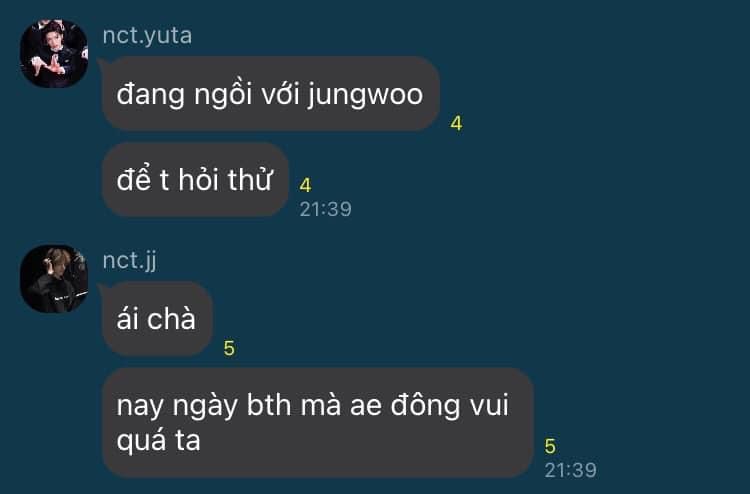750x494 pixels.
Task: Click read count 5 beside "ái chà"
Action: 229,349
